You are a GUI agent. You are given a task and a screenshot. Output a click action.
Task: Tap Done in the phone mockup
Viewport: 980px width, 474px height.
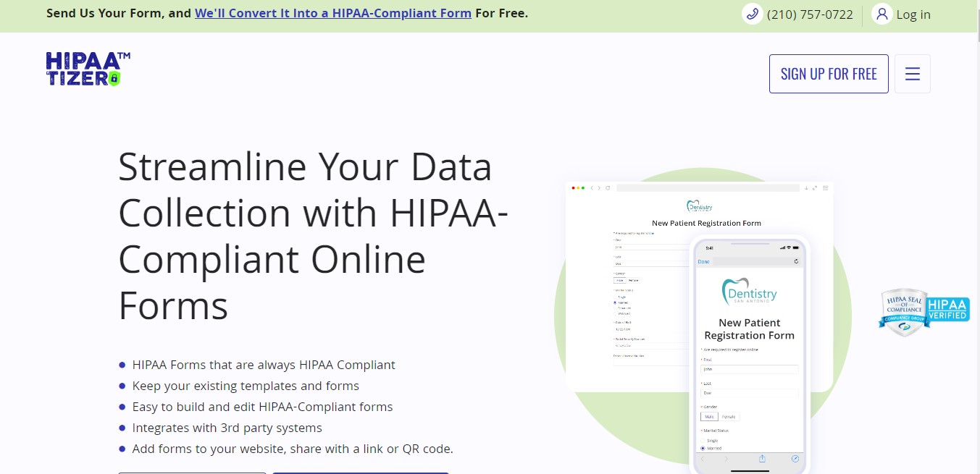point(703,261)
